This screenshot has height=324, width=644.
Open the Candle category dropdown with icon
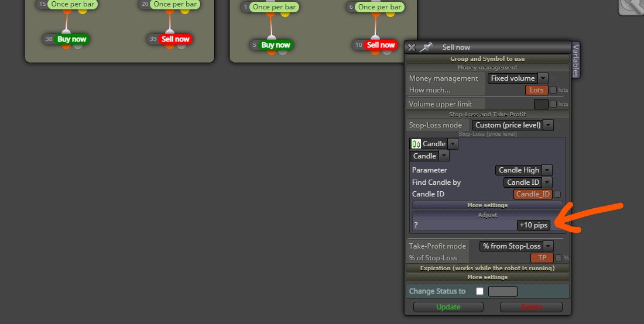(x=434, y=144)
